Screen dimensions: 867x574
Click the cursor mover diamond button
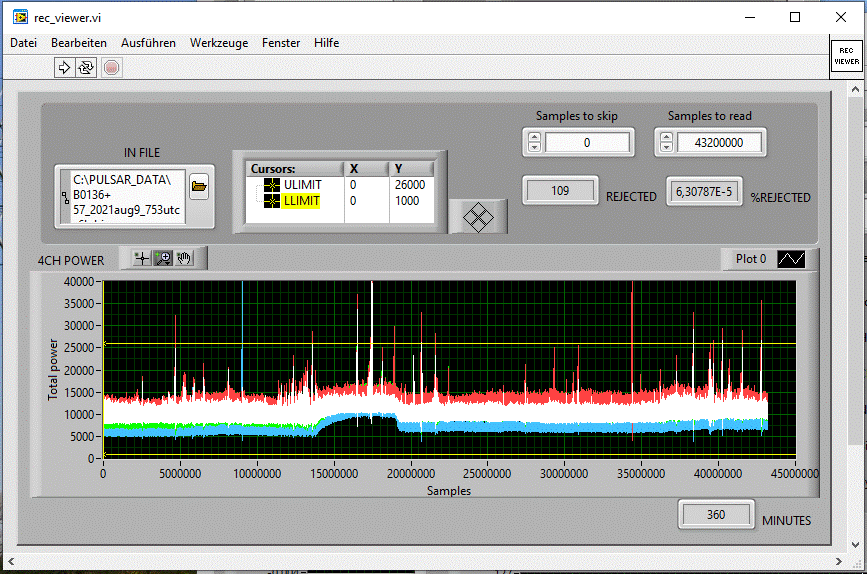click(478, 217)
